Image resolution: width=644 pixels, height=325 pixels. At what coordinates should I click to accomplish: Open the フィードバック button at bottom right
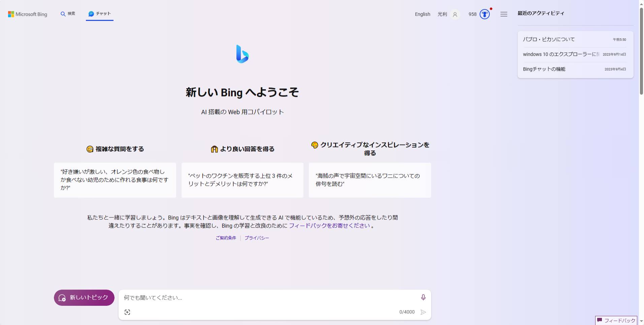[616, 321]
